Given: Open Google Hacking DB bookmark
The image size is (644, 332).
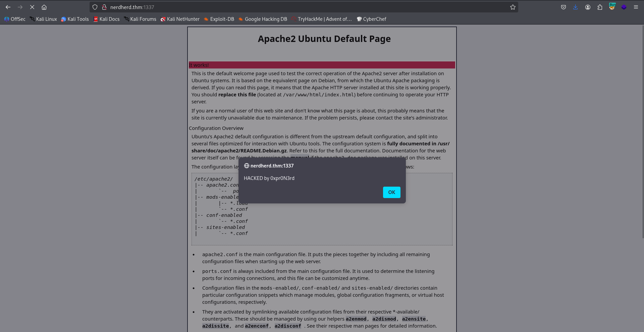Looking at the screenshot, I should 263,19.
